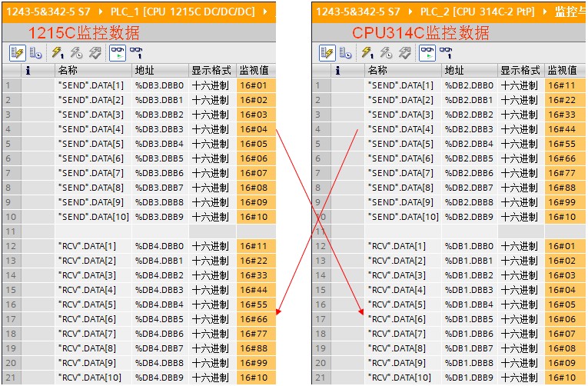Viewport: 588px width, 386px height.
Task: Click 名称 column header in CPU314C table
Action: (x=403, y=70)
